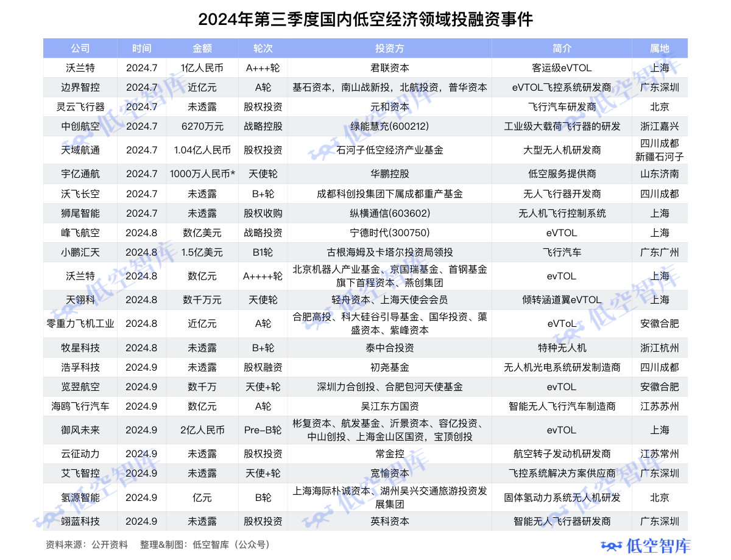Click the 小鹏汇天 company cell
Viewport: 731px width, 560px height.
coord(80,253)
